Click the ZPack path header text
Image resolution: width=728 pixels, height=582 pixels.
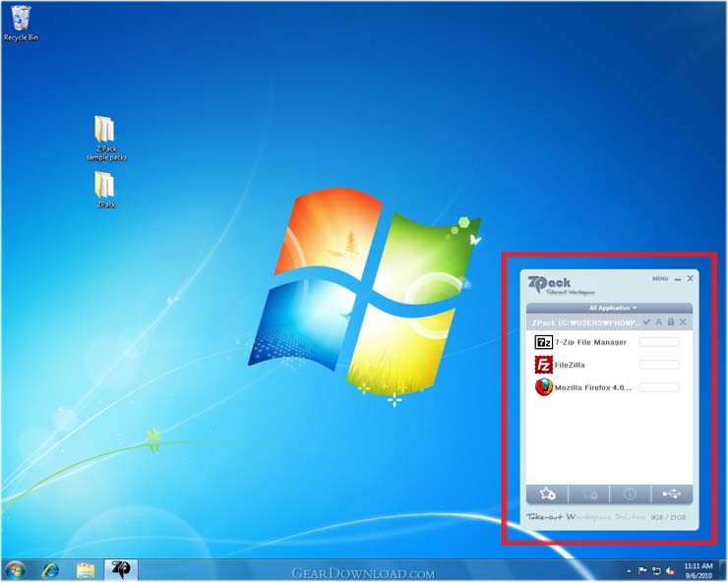coord(586,322)
